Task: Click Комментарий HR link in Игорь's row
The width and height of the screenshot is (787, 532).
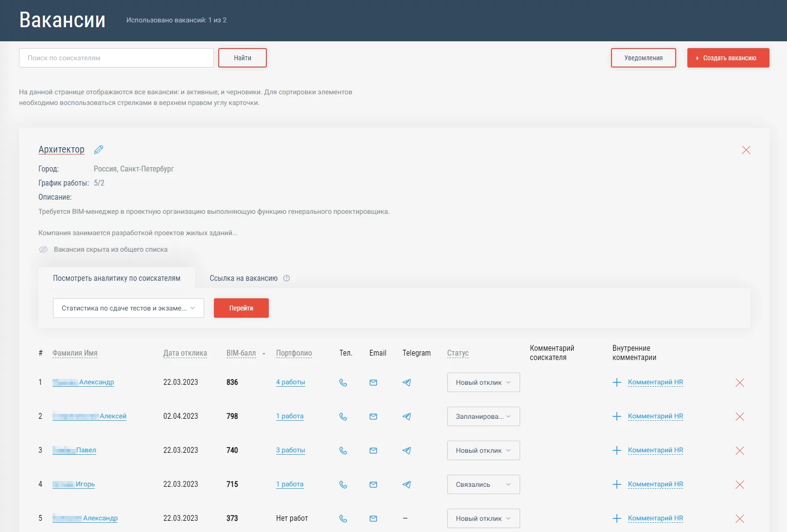Action: tap(655, 484)
